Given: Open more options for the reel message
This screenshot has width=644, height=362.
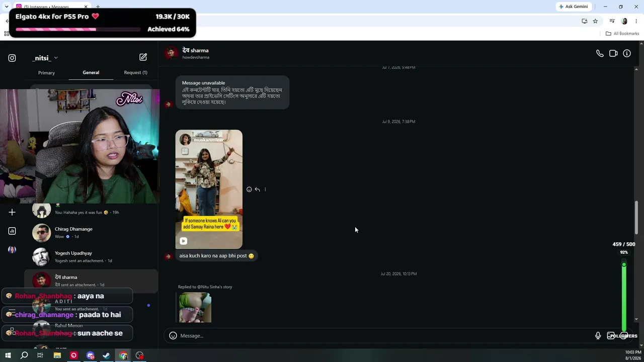Looking at the screenshot, I should pyautogui.click(x=265, y=190).
